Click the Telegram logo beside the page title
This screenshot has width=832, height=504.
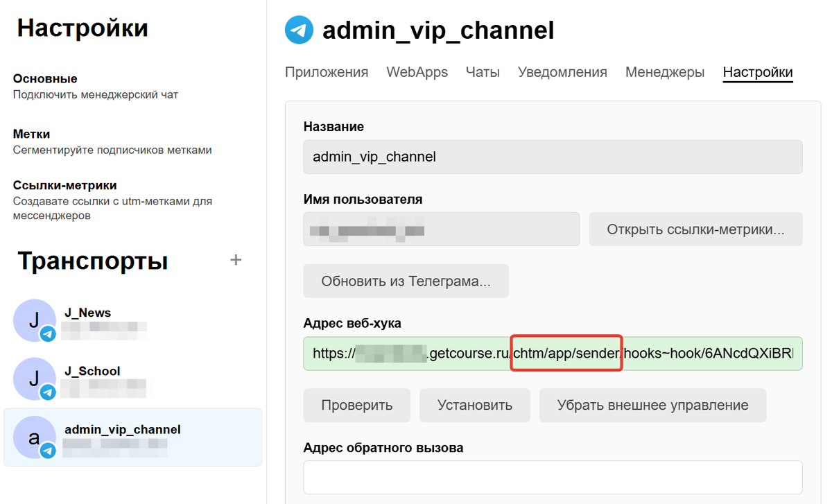coord(299,31)
